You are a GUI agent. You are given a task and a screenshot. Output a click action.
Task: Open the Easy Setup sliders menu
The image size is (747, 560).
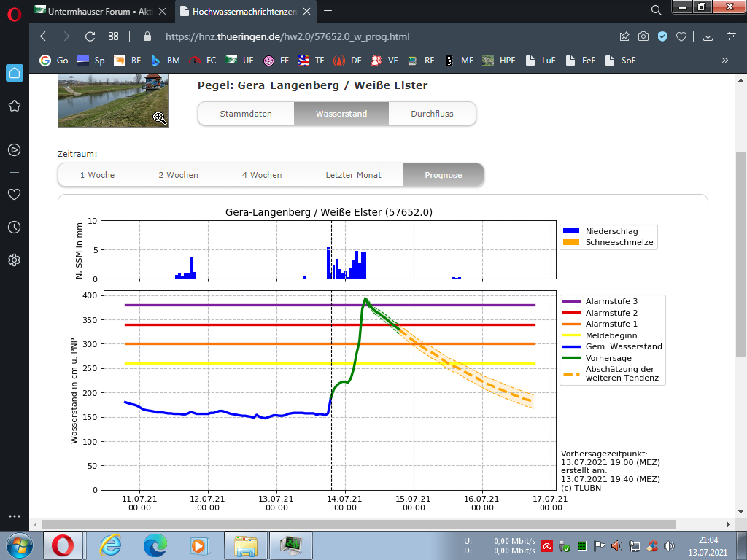(x=731, y=36)
